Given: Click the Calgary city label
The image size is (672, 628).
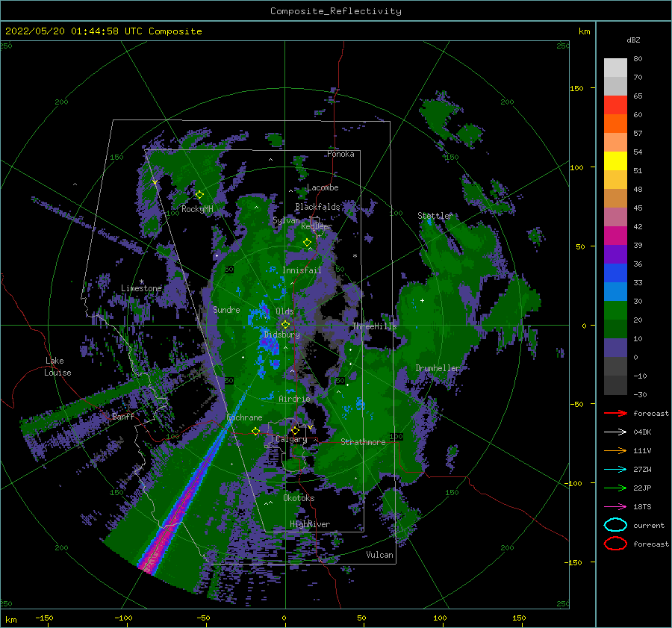Looking at the screenshot, I should (291, 439).
